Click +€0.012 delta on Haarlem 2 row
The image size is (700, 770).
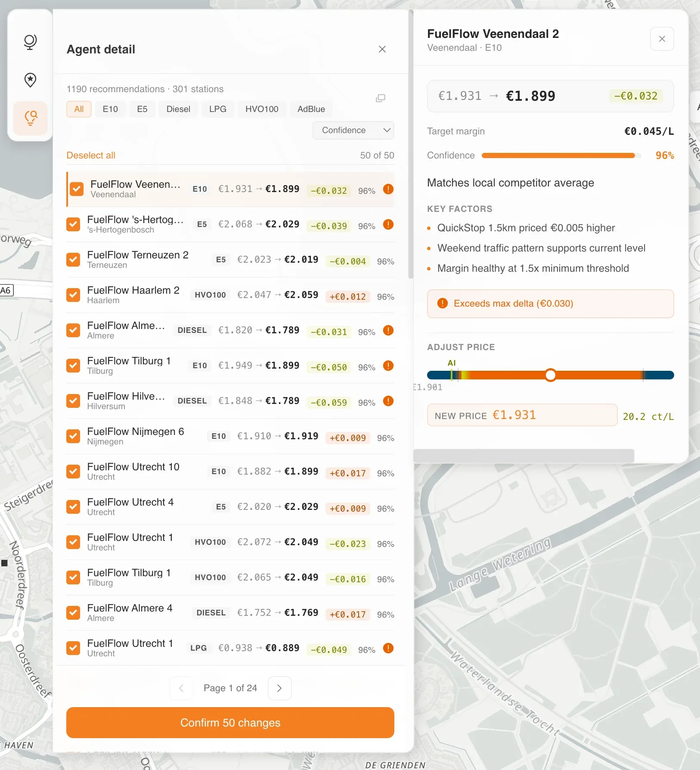coord(348,297)
